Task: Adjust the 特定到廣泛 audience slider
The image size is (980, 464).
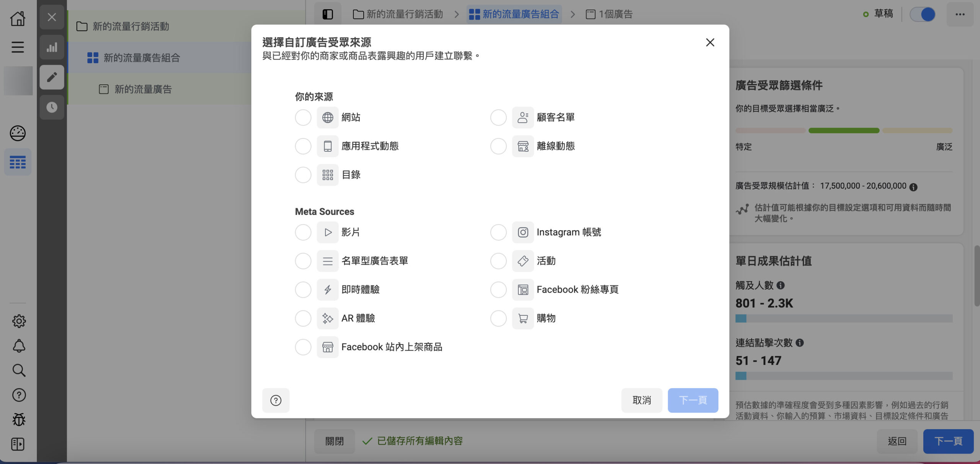Action: [x=844, y=130]
